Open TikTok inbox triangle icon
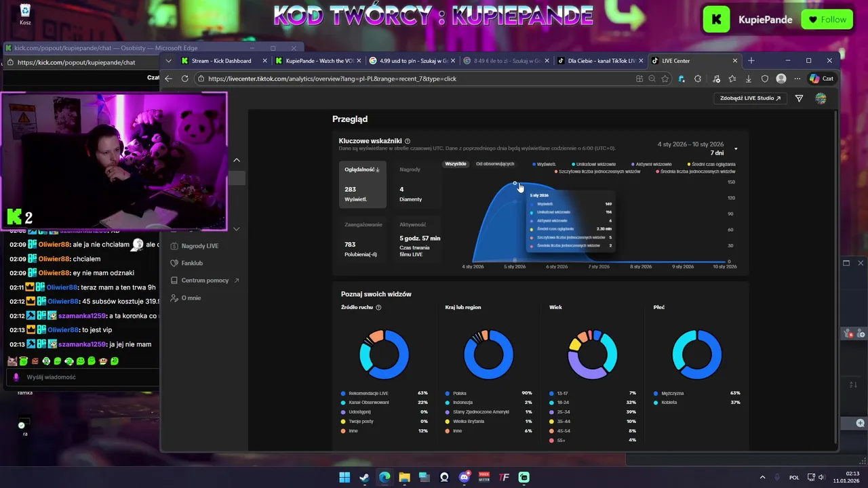The height and width of the screenshot is (488, 868). (x=799, y=98)
